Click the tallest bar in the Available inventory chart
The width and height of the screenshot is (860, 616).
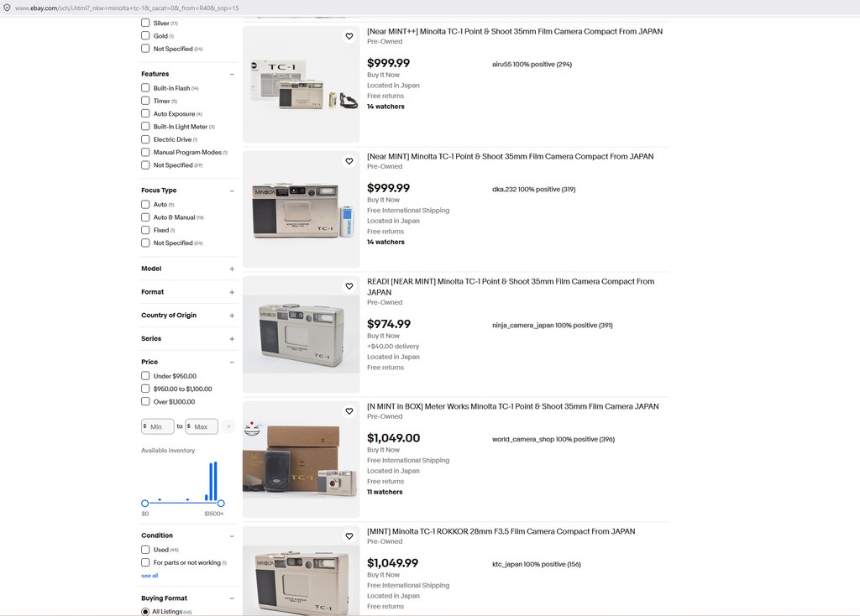[x=215, y=482]
